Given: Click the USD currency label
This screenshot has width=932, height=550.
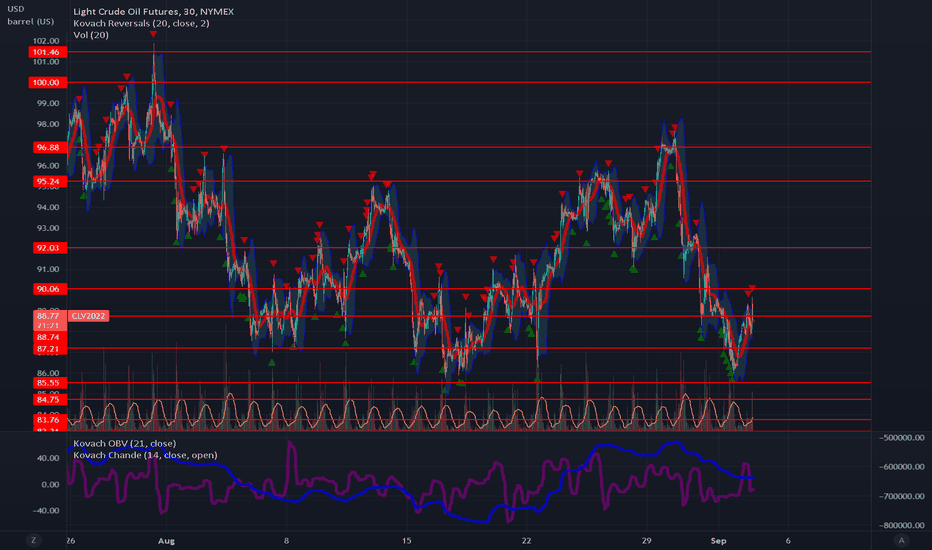Looking at the screenshot, I should tap(15, 9).
